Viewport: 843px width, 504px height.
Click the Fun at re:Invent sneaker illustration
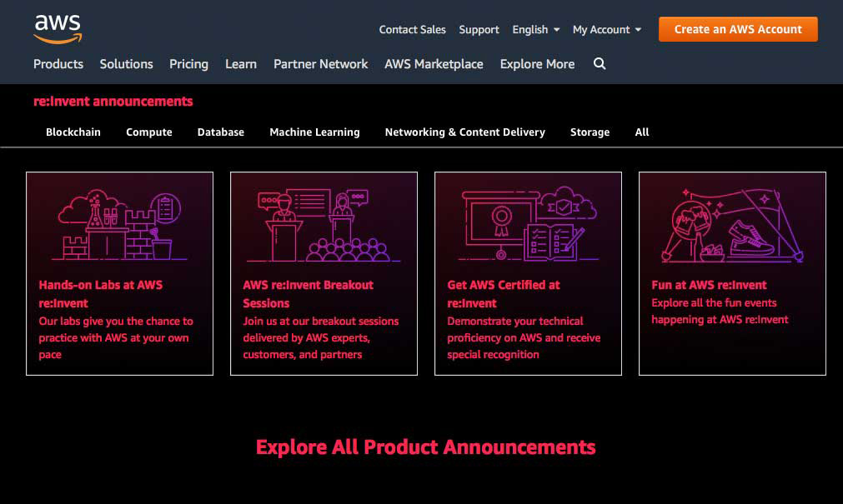coord(732,225)
